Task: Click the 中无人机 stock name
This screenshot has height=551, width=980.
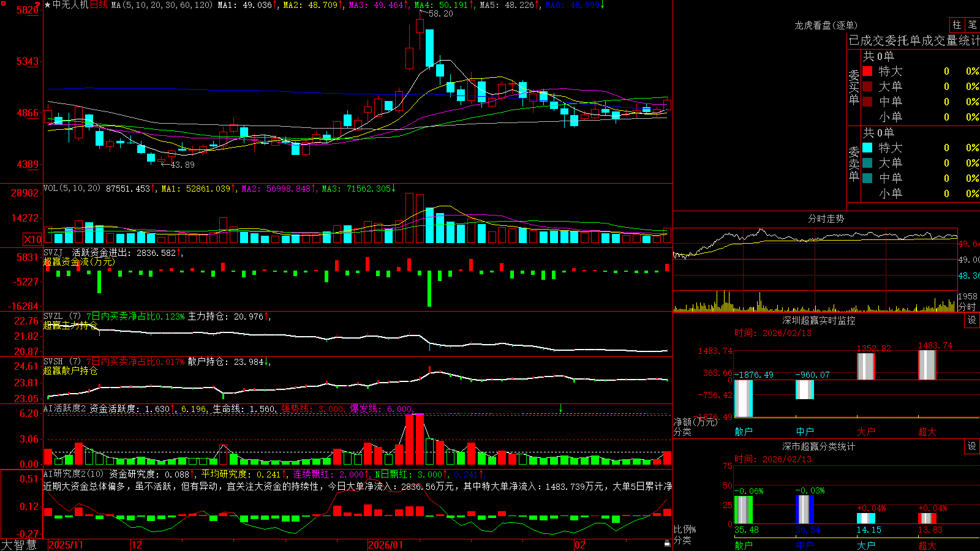Action: [x=70, y=5]
